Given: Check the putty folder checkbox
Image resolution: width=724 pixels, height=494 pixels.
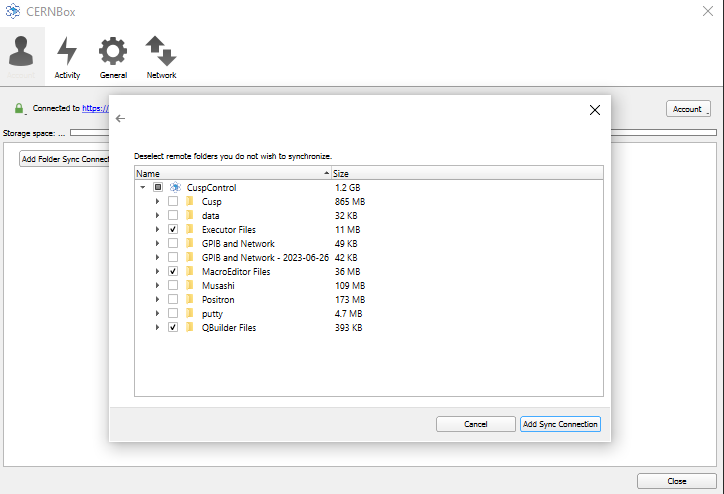Looking at the screenshot, I should pyautogui.click(x=173, y=313).
